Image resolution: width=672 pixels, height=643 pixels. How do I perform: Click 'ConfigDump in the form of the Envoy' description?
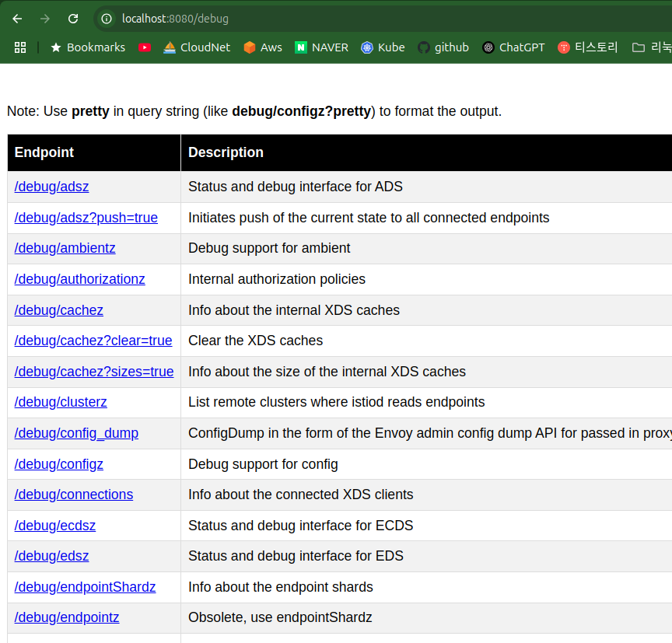pyautogui.click(x=430, y=433)
